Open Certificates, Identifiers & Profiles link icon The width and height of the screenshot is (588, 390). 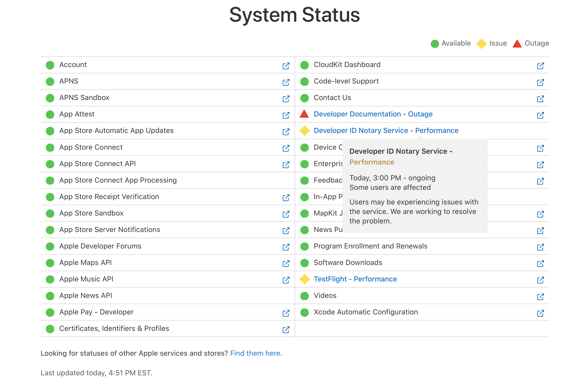(286, 330)
